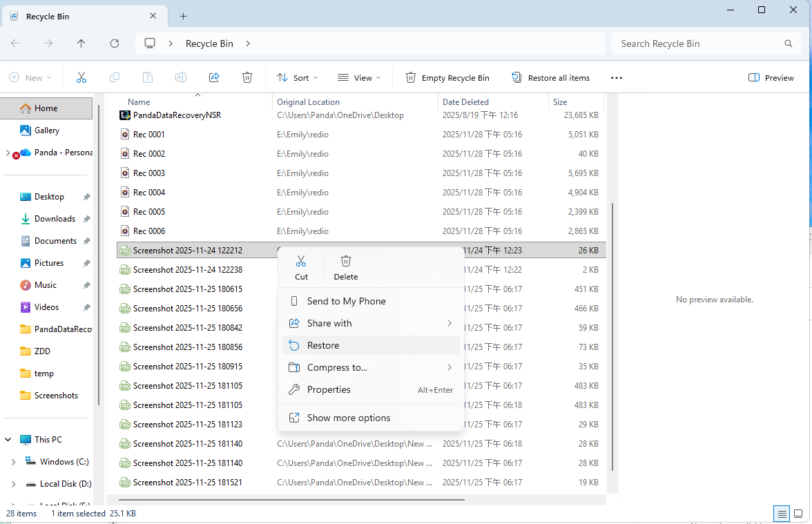Switch to details view in status bar
Screen dimensions: 812x524
(781, 514)
